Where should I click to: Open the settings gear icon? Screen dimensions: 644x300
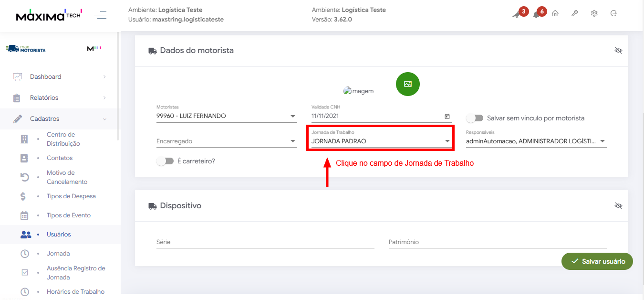(594, 13)
